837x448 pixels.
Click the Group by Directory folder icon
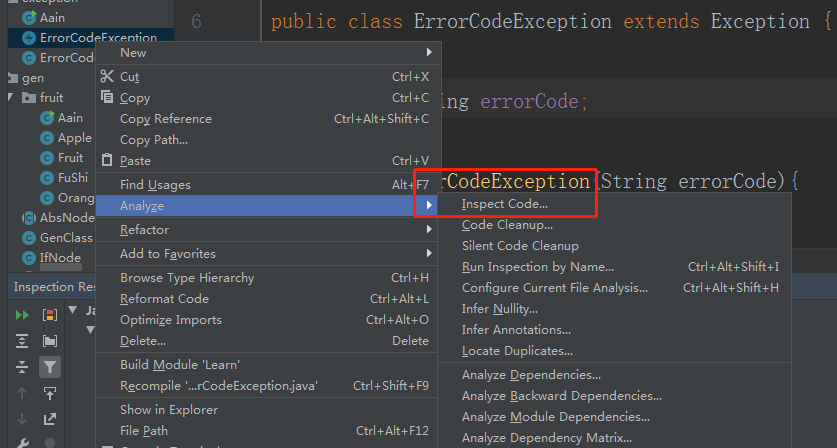click(x=49, y=341)
